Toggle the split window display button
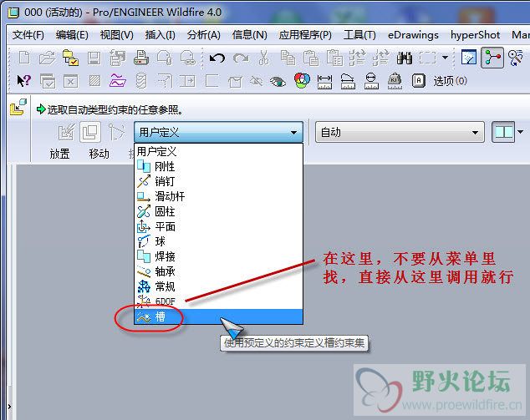 [x=503, y=132]
